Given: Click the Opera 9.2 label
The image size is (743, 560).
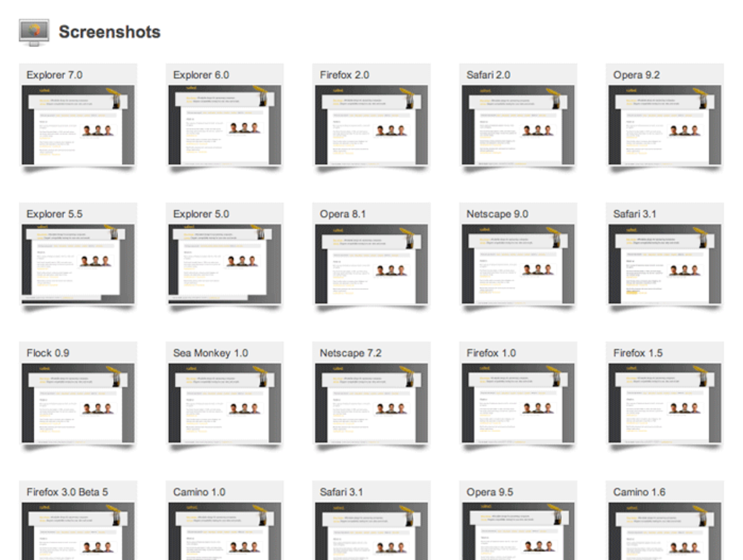Looking at the screenshot, I should 636,75.
